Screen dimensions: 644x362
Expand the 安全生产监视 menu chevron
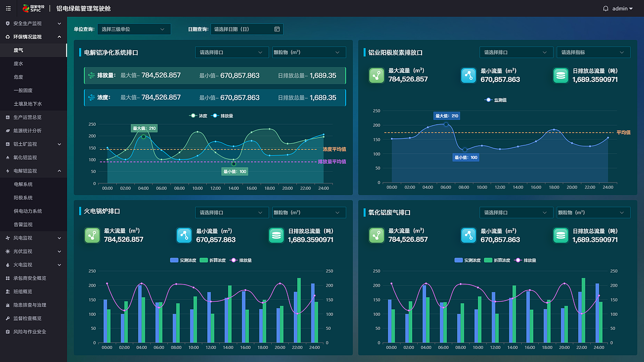pyautogui.click(x=59, y=24)
